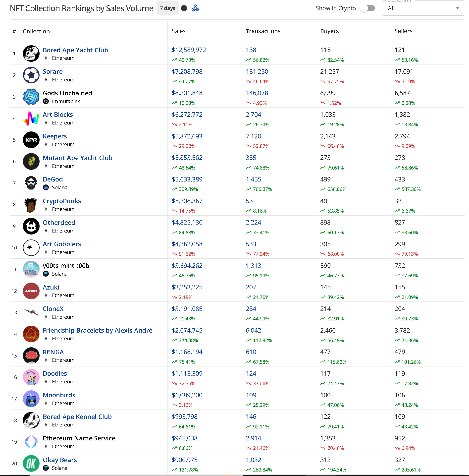Click the Bored Ape Yacht Club avatar
469x476 pixels.
(x=31, y=54)
